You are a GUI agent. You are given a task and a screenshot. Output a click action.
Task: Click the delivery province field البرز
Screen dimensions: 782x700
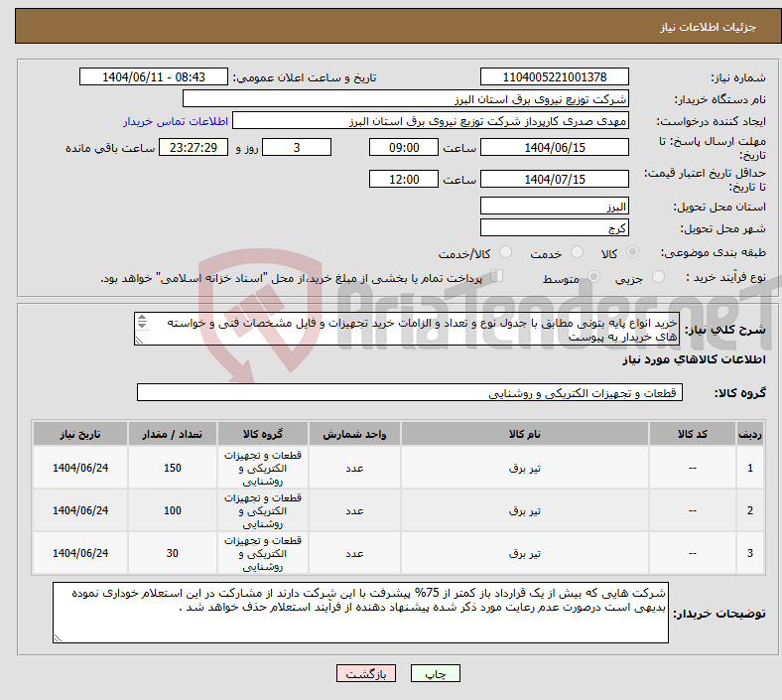click(x=554, y=207)
